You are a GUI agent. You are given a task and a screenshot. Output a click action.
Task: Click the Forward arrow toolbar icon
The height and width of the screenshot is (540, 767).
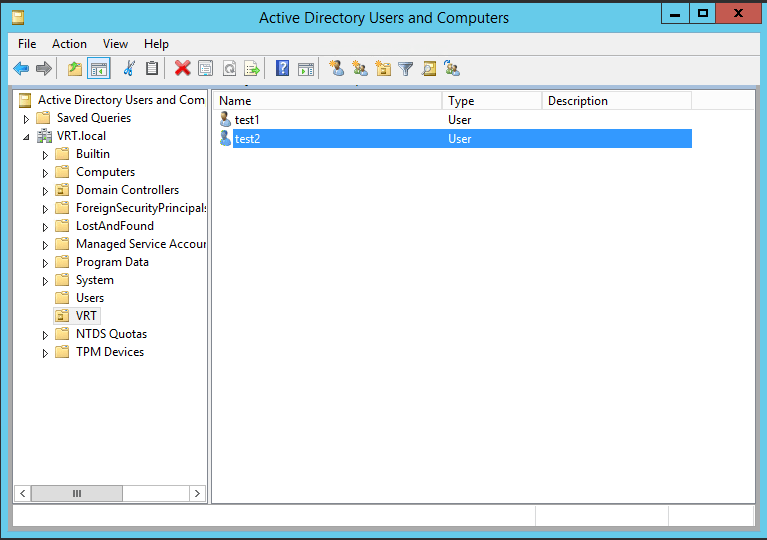[x=44, y=68]
